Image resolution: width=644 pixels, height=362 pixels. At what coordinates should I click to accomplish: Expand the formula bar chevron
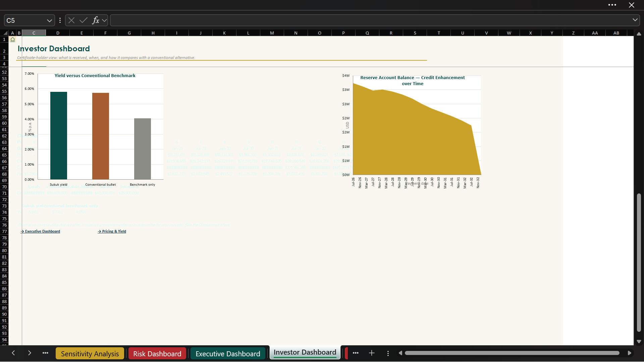[635, 20]
